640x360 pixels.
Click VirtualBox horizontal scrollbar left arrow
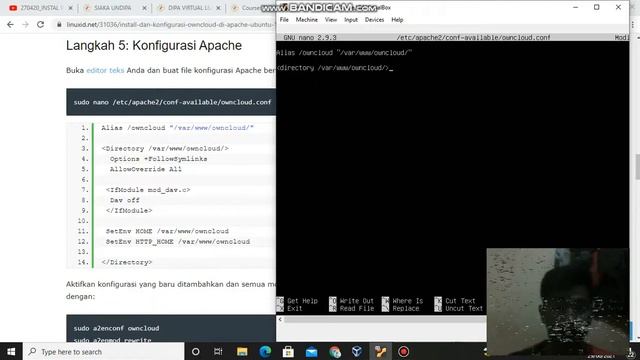pos(280,320)
